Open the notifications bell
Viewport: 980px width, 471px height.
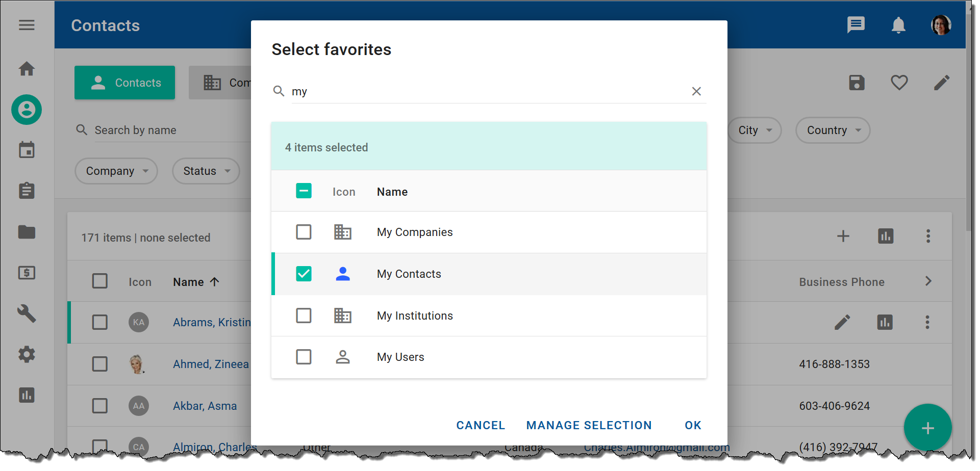point(898,25)
